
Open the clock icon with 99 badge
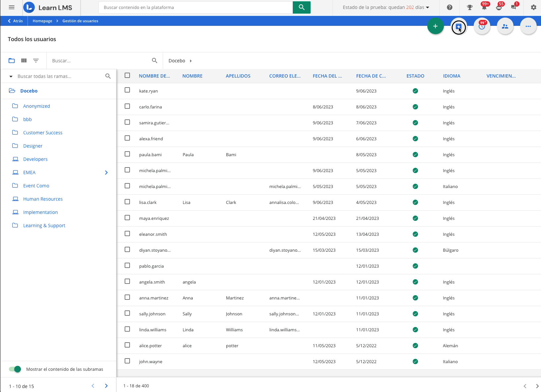(x=482, y=26)
